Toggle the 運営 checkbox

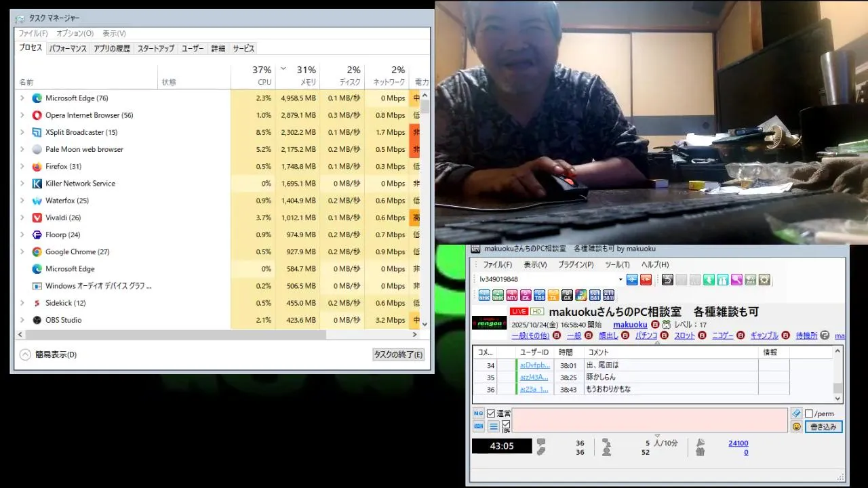[x=491, y=413]
